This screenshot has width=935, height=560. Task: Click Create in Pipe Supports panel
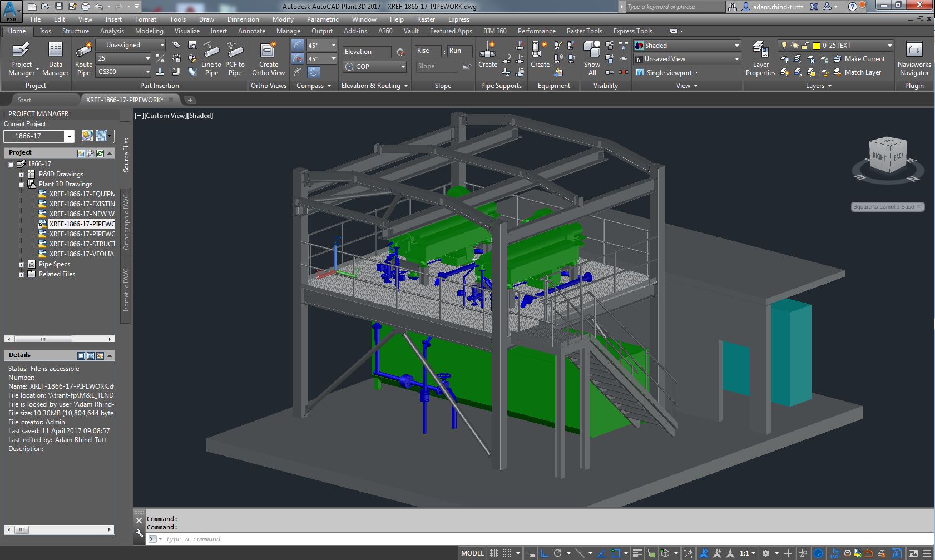click(x=488, y=55)
